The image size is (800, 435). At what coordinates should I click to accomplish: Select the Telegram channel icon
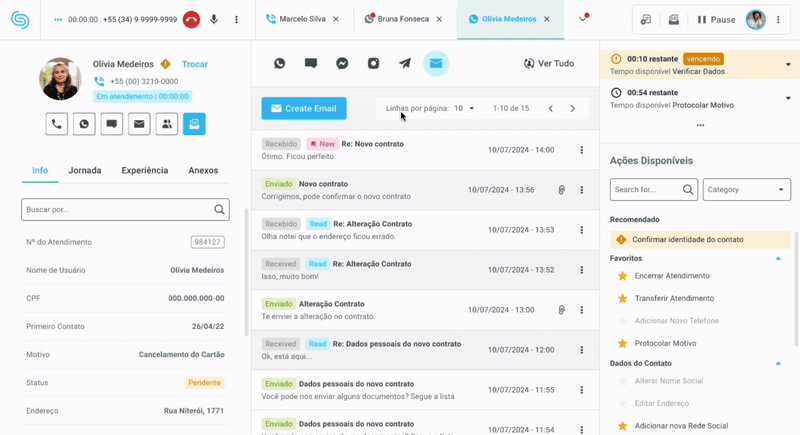tap(404, 64)
